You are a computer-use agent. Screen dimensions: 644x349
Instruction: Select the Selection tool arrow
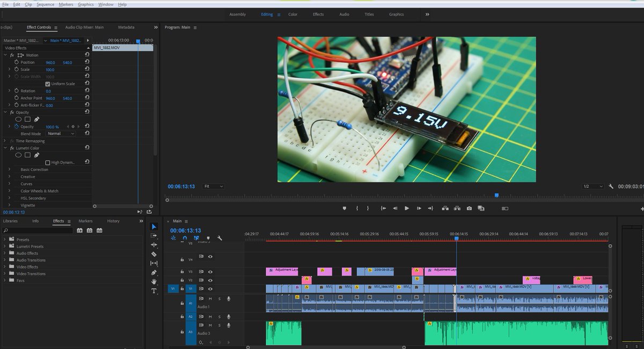pyautogui.click(x=154, y=227)
